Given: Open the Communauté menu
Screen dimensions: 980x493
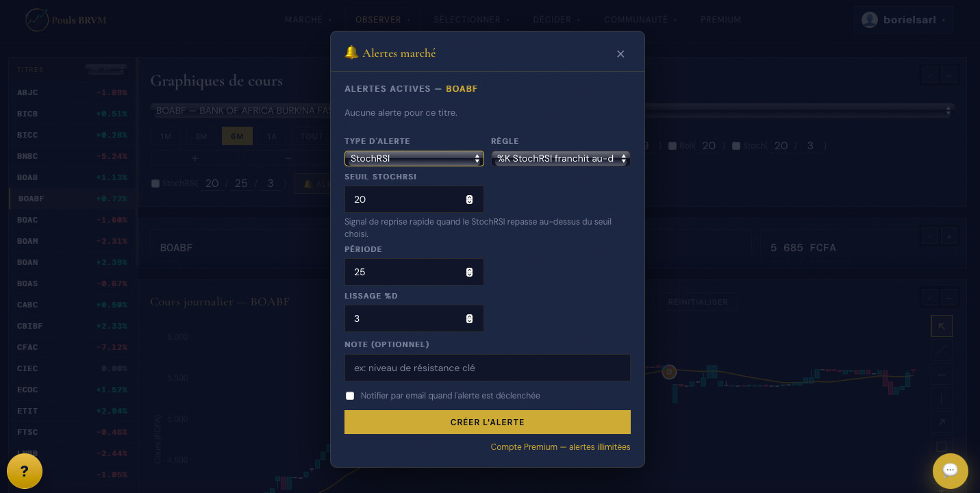Looking at the screenshot, I should [x=640, y=20].
